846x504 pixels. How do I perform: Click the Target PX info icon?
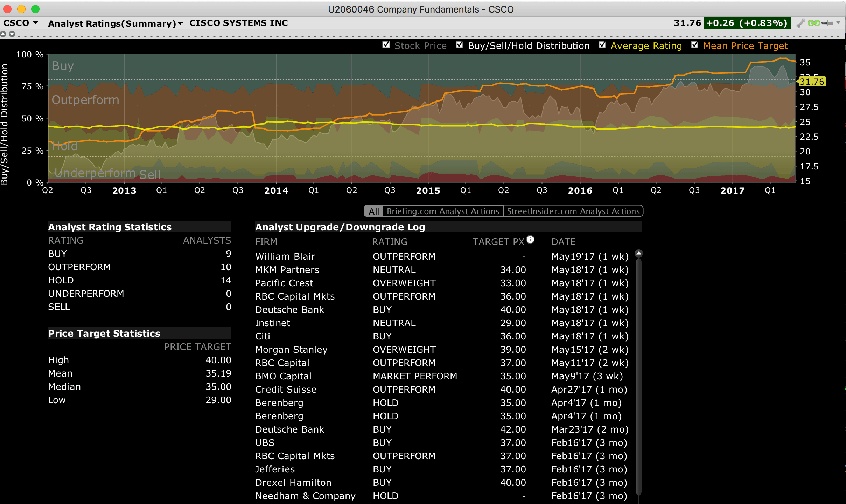[531, 239]
